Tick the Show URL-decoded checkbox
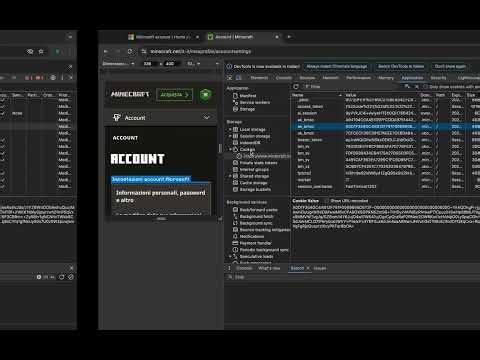This screenshot has width=480, height=360. click(326, 201)
